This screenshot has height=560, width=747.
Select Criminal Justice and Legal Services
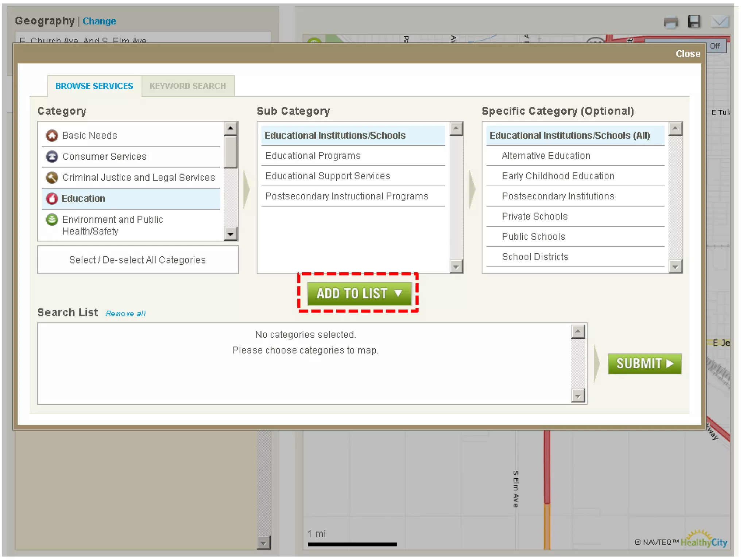click(x=131, y=178)
